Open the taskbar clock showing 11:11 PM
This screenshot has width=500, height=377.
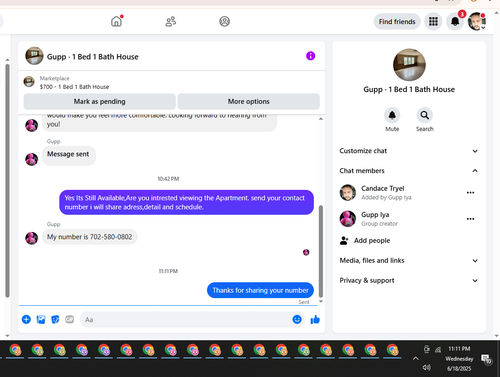[x=459, y=359]
